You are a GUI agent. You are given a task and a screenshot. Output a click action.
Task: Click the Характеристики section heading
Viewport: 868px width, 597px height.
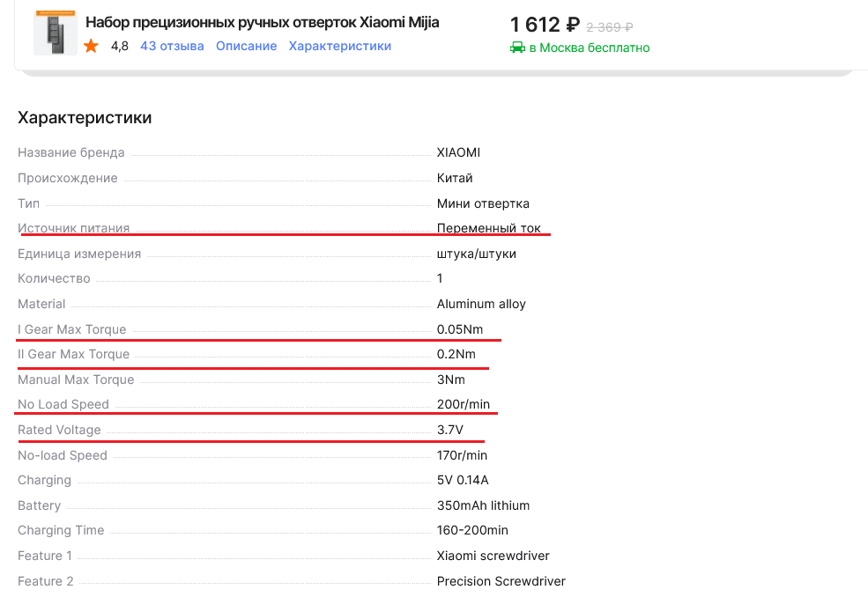(85, 117)
